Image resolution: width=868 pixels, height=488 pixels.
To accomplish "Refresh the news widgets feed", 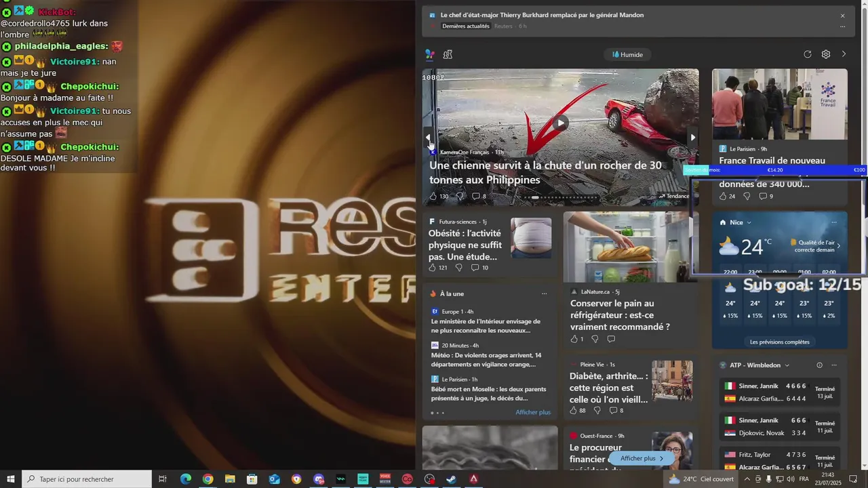I will pyautogui.click(x=807, y=54).
